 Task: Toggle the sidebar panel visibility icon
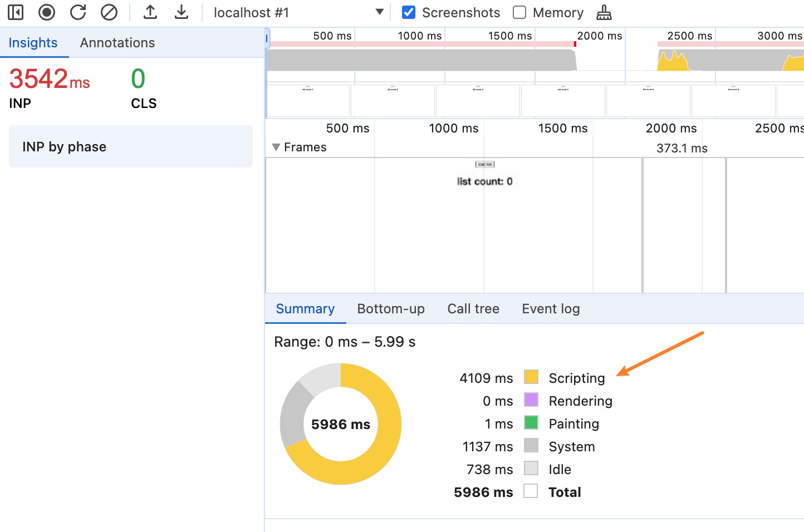click(15, 12)
